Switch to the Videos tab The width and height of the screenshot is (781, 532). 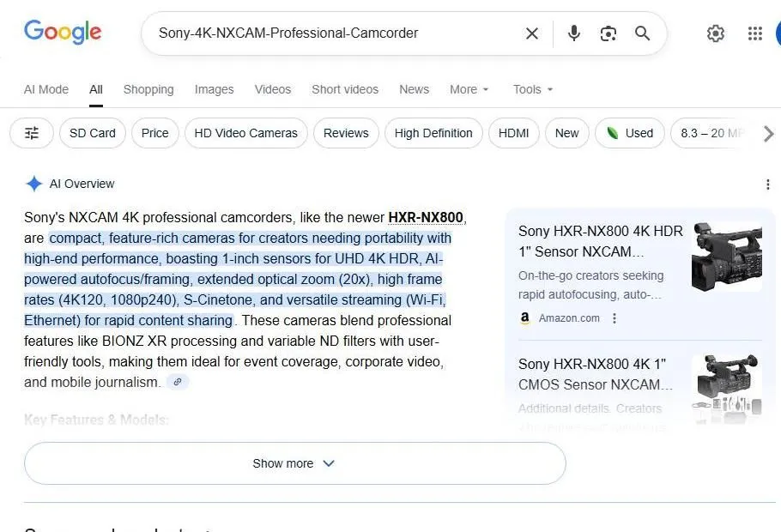coord(272,89)
